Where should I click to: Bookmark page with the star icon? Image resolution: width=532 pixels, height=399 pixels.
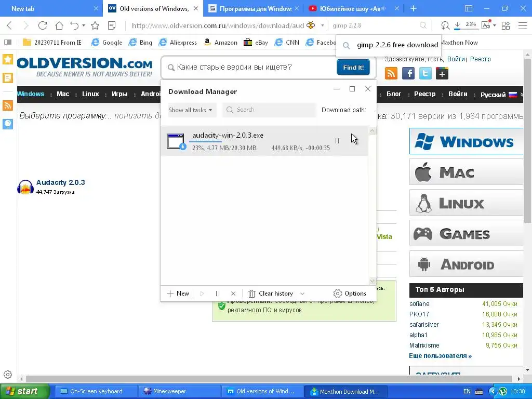[x=95, y=25]
